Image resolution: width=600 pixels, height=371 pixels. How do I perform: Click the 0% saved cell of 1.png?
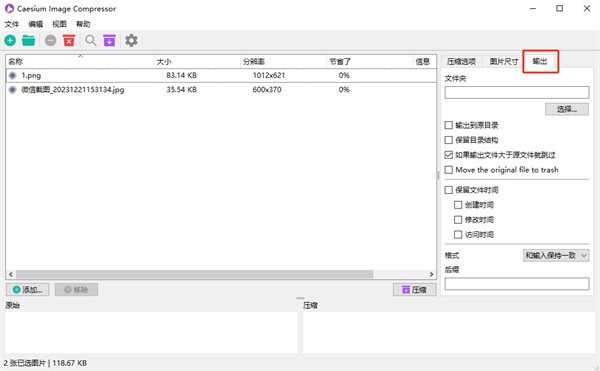pyautogui.click(x=344, y=75)
